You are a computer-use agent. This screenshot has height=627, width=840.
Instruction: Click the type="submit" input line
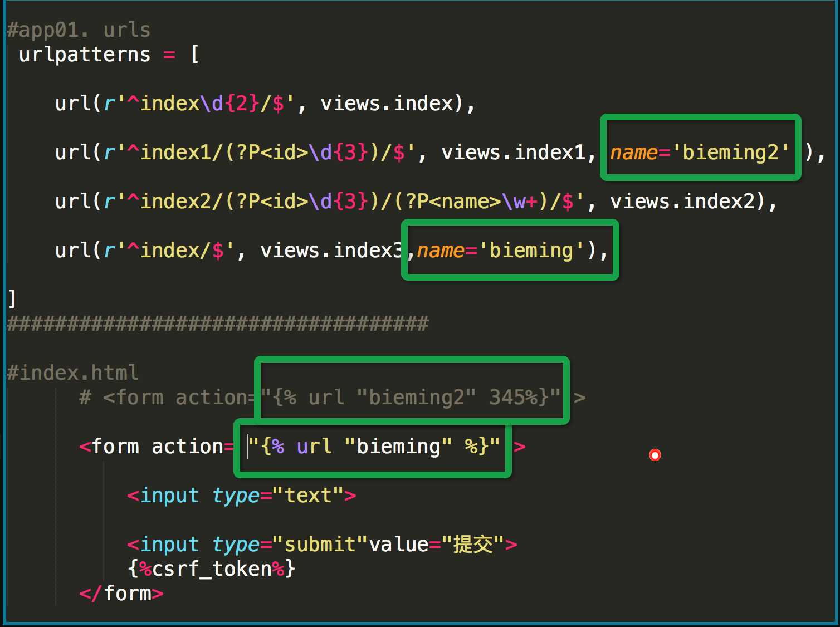coord(322,545)
